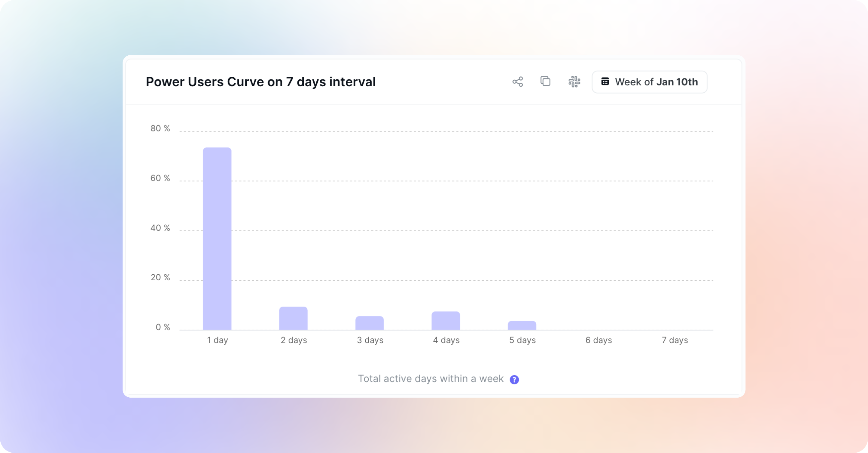The height and width of the screenshot is (453, 868).
Task: Click the "2 days" axis label
Action: [294, 340]
